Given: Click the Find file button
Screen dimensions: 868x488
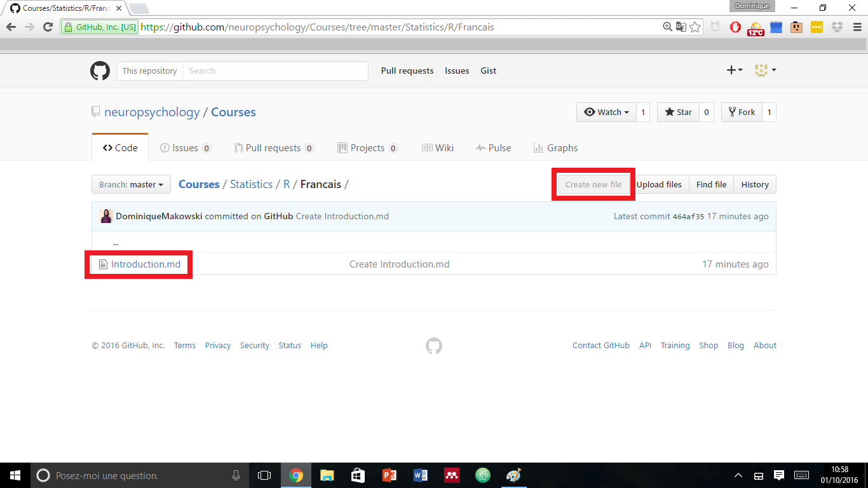Looking at the screenshot, I should (711, 184).
